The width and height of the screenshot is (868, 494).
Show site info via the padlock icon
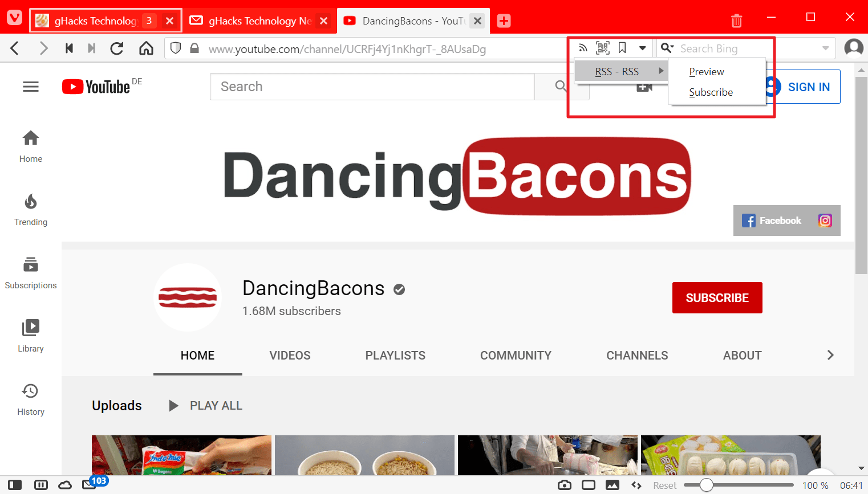pos(194,48)
